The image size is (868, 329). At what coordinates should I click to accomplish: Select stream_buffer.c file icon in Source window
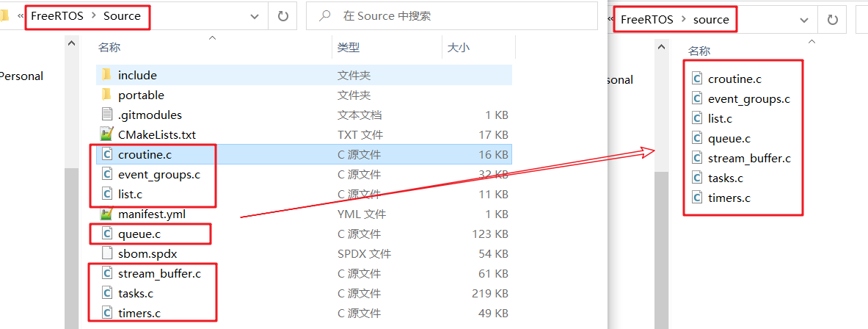[107, 274]
